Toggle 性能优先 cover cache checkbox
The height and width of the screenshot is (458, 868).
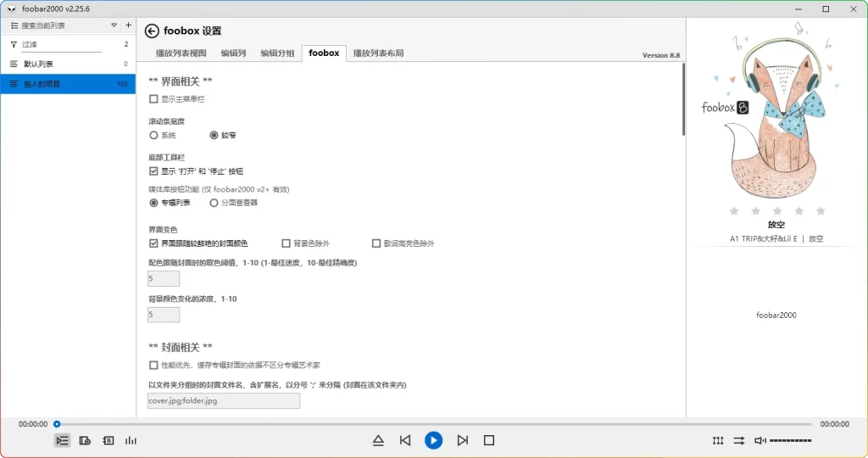153,365
